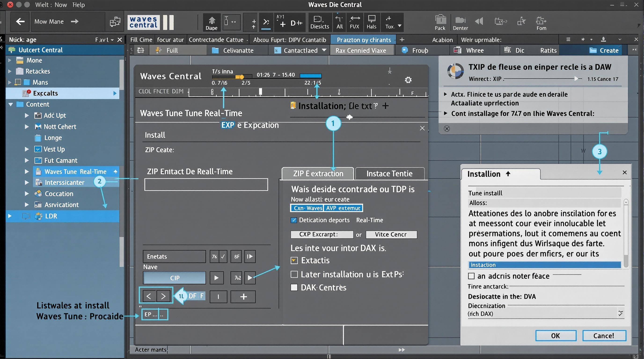Click the windows icon beside Mow Mane
The width and height of the screenshot is (644, 359).
[x=115, y=22]
